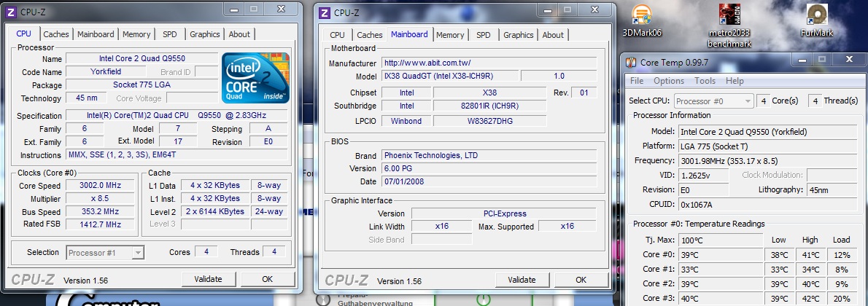
Task: Click the Rated FSB value 1412.7 MHz
Action: 100,224
